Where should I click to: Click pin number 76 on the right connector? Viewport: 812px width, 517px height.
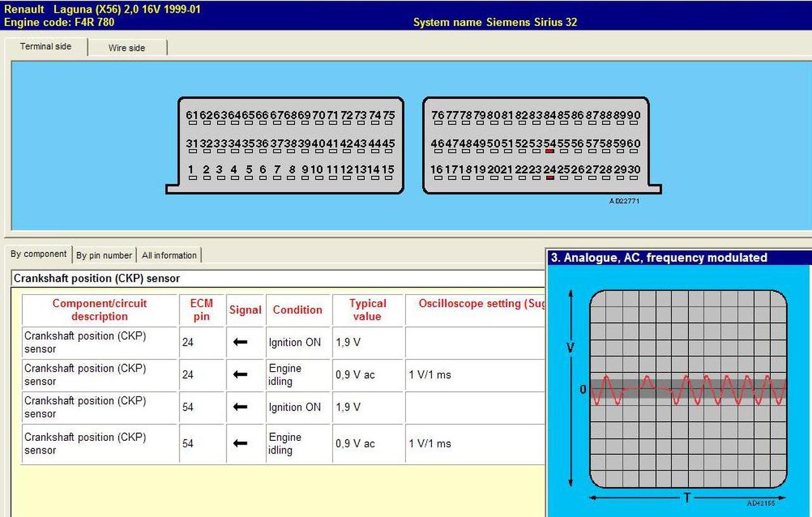point(438,115)
